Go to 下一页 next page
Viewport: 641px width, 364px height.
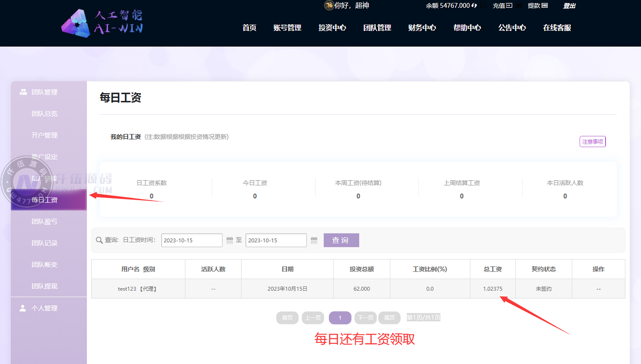coord(365,318)
